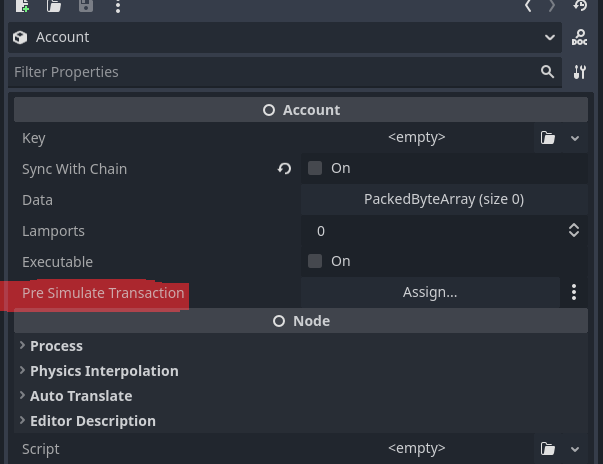Open the Key resource dropdown arrow
Image resolution: width=603 pixels, height=464 pixels.
(x=575, y=138)
